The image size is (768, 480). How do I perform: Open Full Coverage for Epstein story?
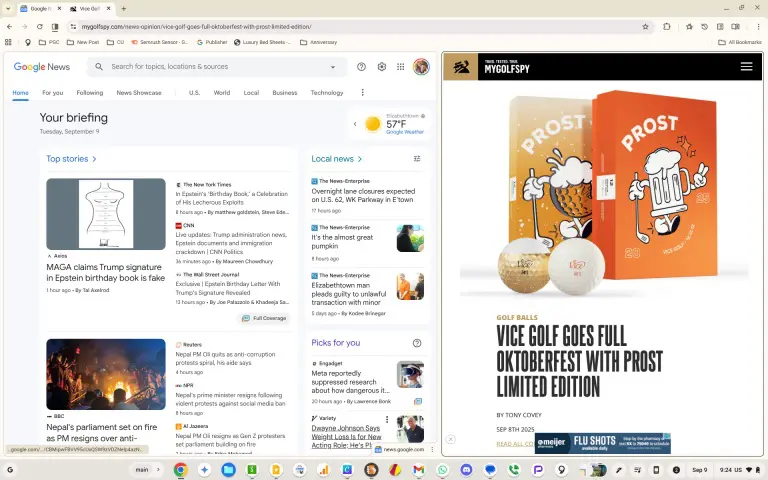[x=264, y=318]
